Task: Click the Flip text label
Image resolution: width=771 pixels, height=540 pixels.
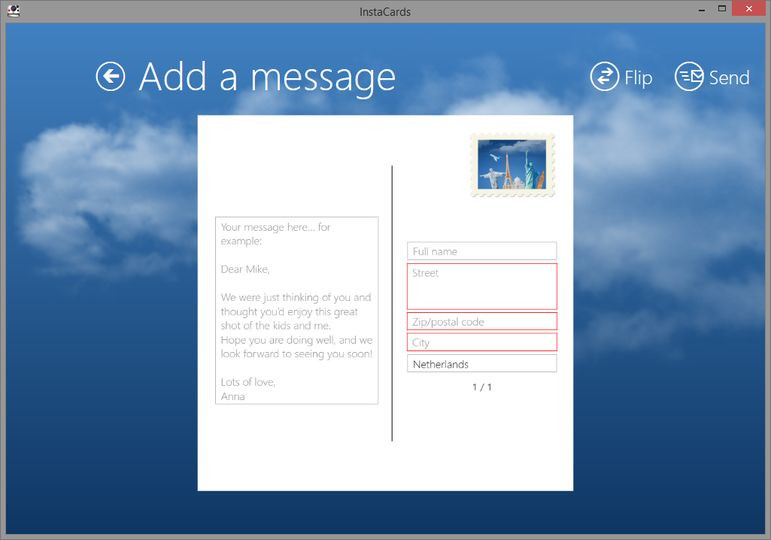Action: [638, 78]
